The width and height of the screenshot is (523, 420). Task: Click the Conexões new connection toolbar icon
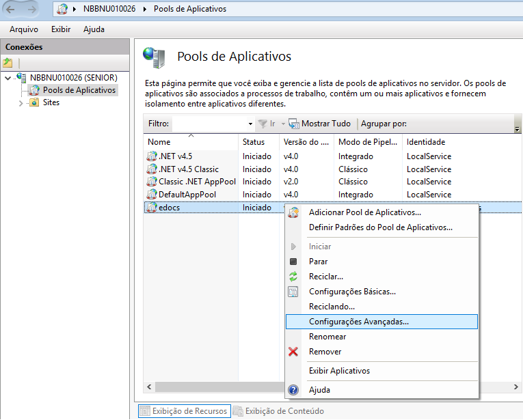[x=8, y=62]
